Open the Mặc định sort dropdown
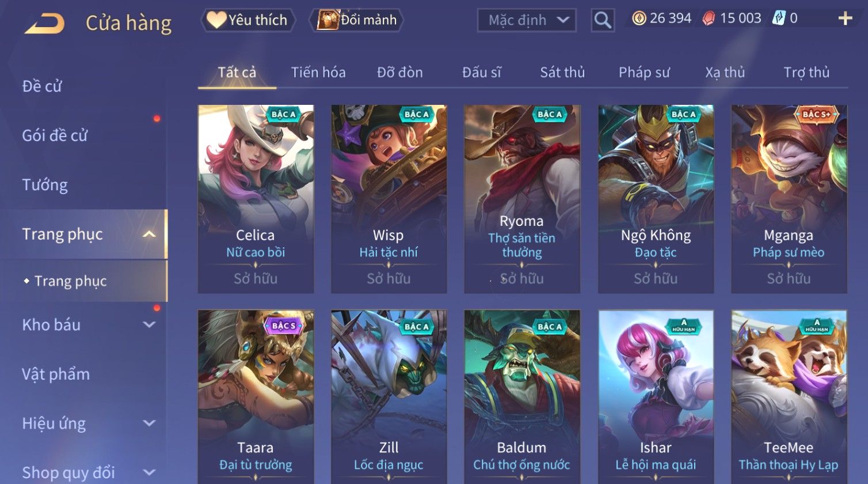 coord(527,20)
